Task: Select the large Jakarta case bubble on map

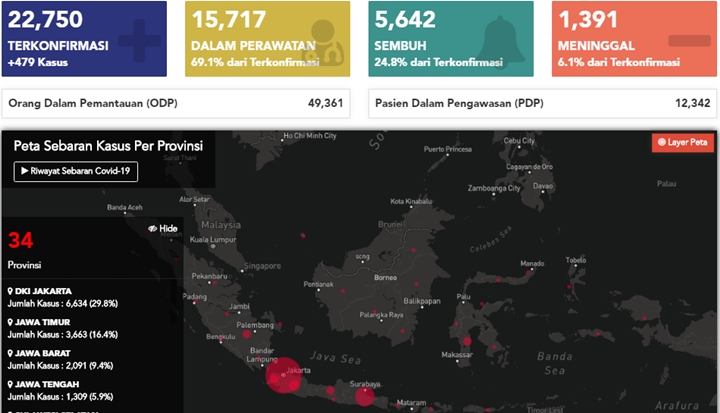Action: click(284, 375)
